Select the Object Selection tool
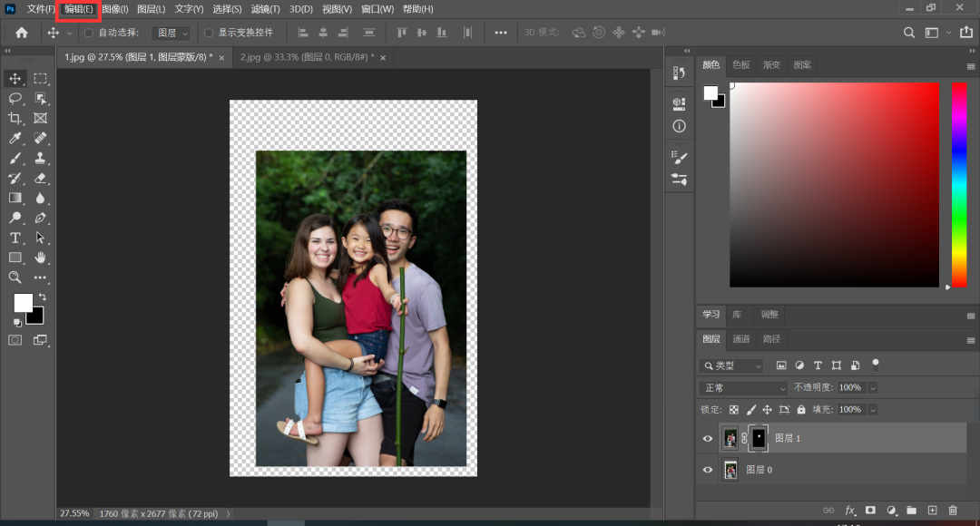The image size is (980, 526). (41, 99)
